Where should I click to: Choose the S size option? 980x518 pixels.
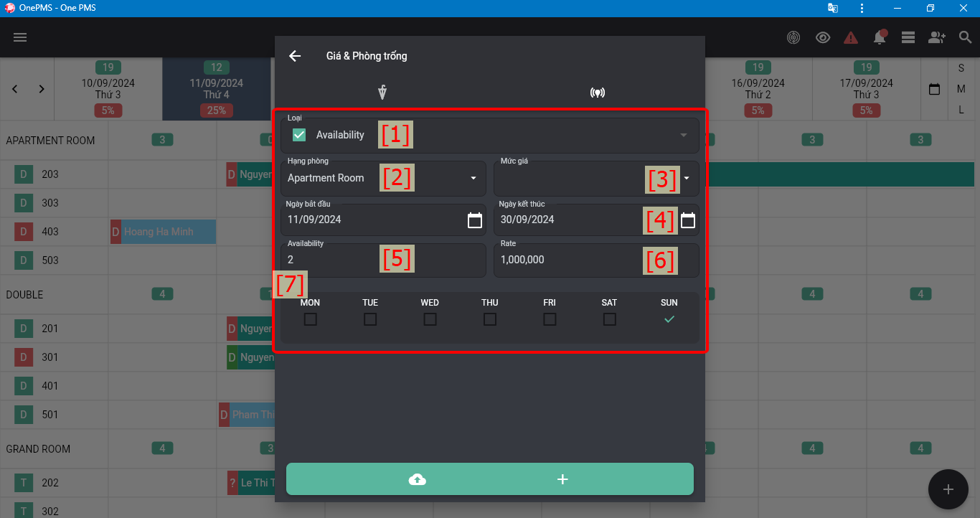pos(961,68)
